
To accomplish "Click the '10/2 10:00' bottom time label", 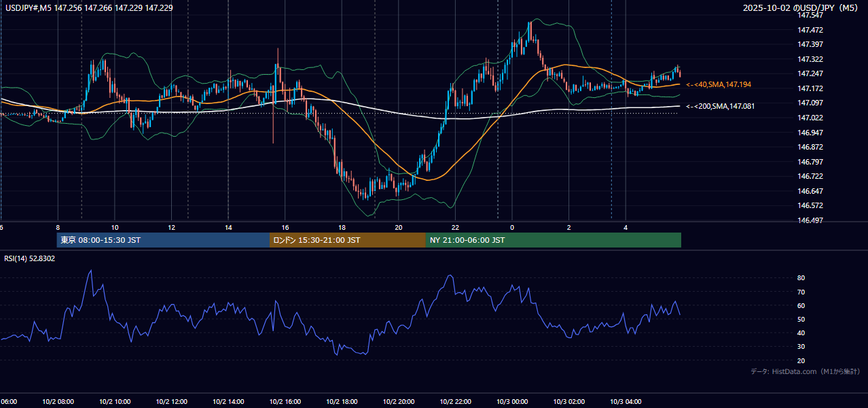I will pos(115,402).
